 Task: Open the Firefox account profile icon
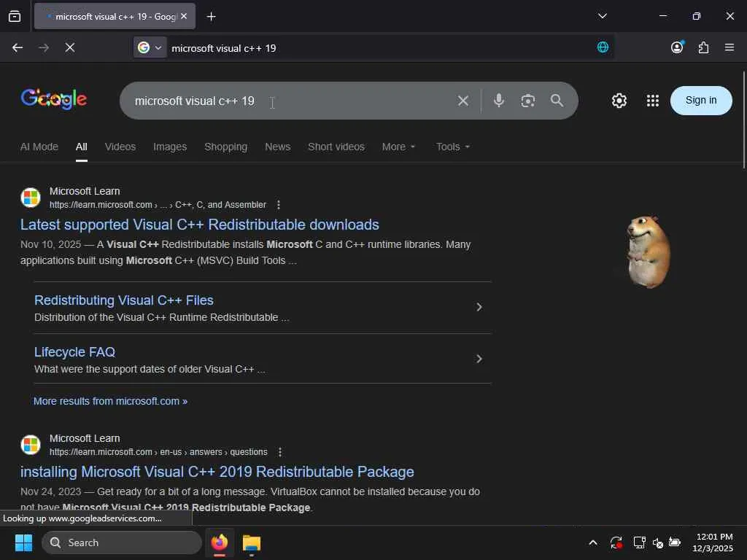coord(677,47)
